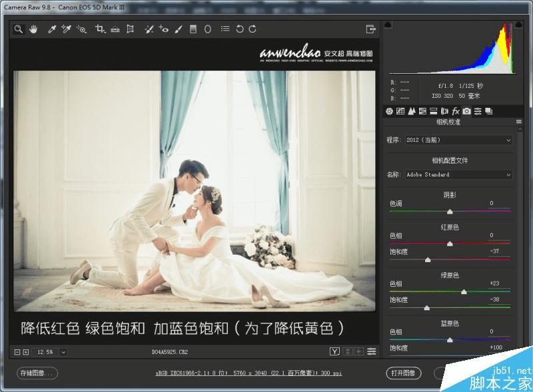The width and height of the screenshot is (533, 392).
Task: Select the Zoom tool
Action: [19, 29]
